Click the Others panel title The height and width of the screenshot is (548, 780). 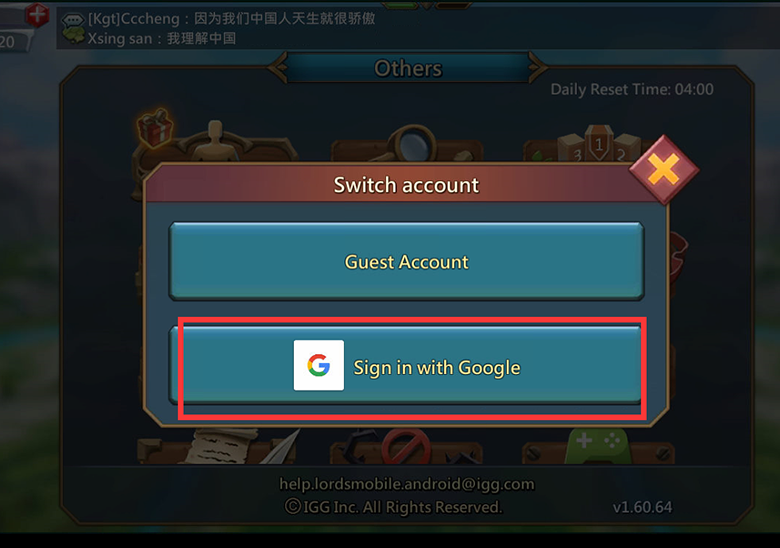408,68
